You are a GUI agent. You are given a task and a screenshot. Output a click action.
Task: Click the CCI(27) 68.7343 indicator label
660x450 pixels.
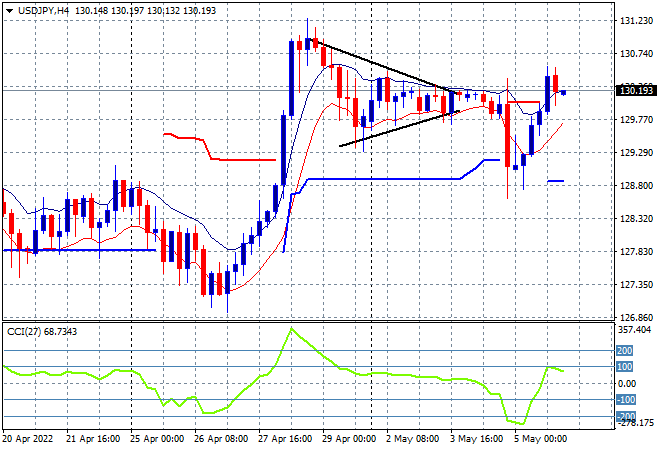(42, 332)
